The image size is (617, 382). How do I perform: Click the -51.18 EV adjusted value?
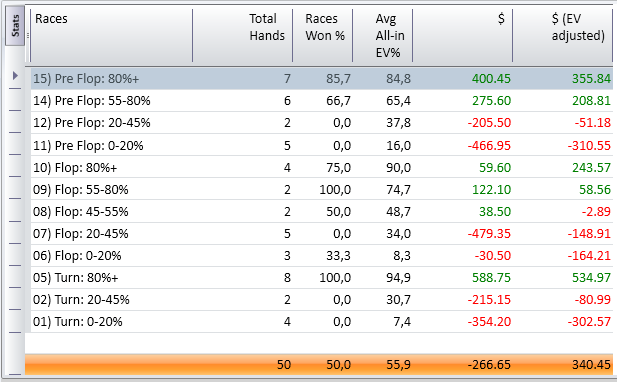tap(593, 123)
